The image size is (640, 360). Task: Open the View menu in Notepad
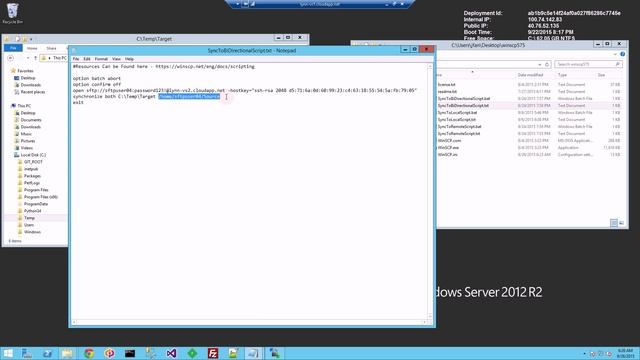pyautogui.click(x=116, y=59)
